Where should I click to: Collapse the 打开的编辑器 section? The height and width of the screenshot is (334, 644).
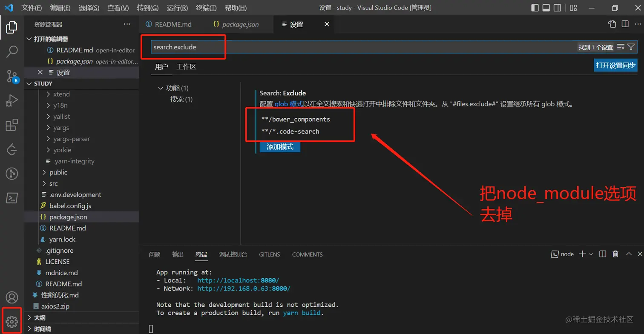[29, 39]
